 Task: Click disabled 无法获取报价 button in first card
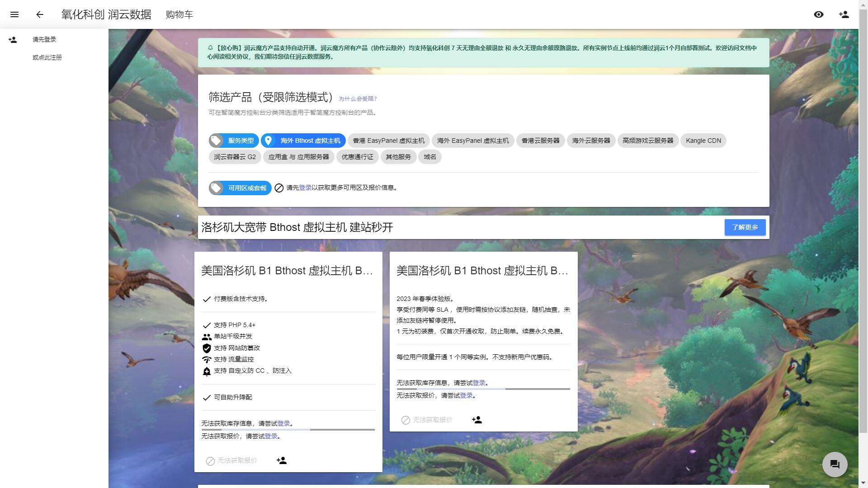(x=231, y=460)
